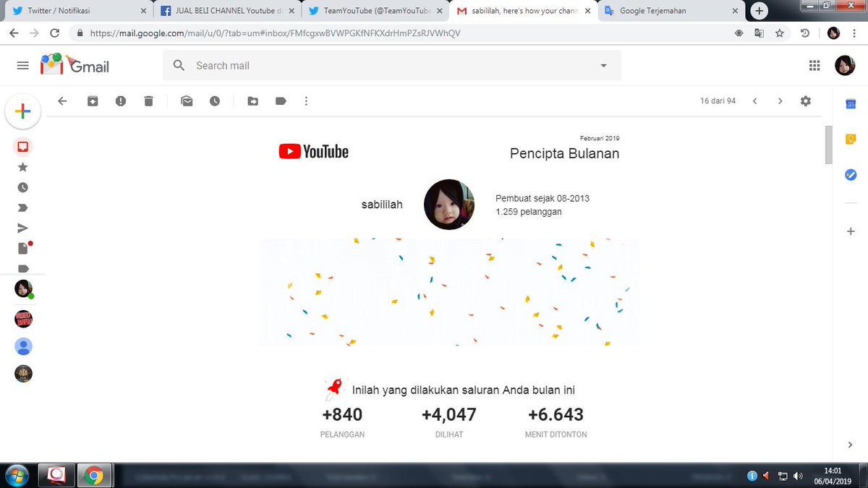
Task: Open Snoozed in the sidebar
Action: click(x=22, y=187)
